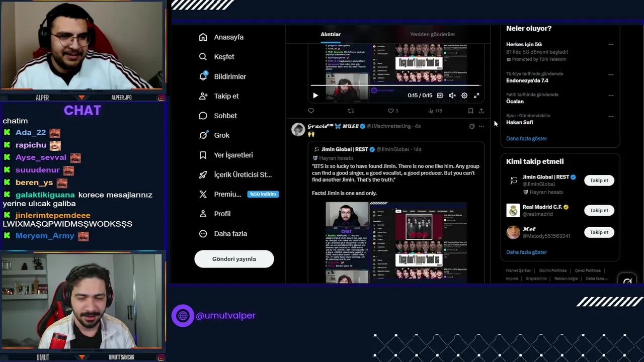Open Hizmet Şartları footer link

(518, 270)
